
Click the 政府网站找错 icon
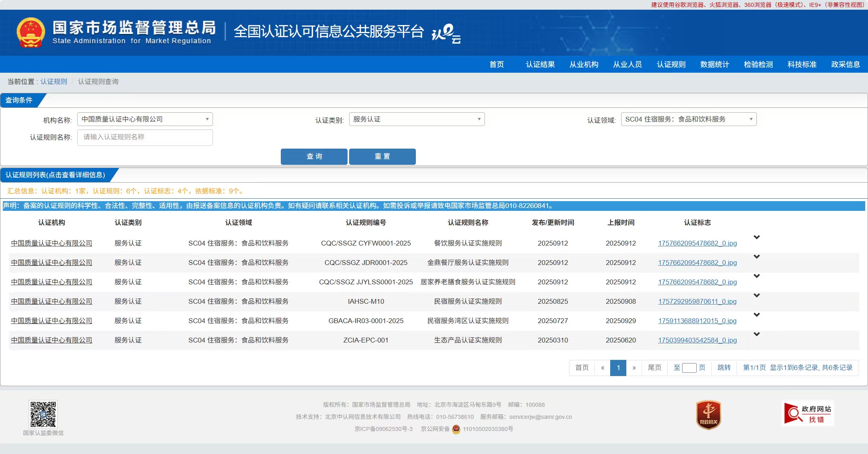pos(807,414)
